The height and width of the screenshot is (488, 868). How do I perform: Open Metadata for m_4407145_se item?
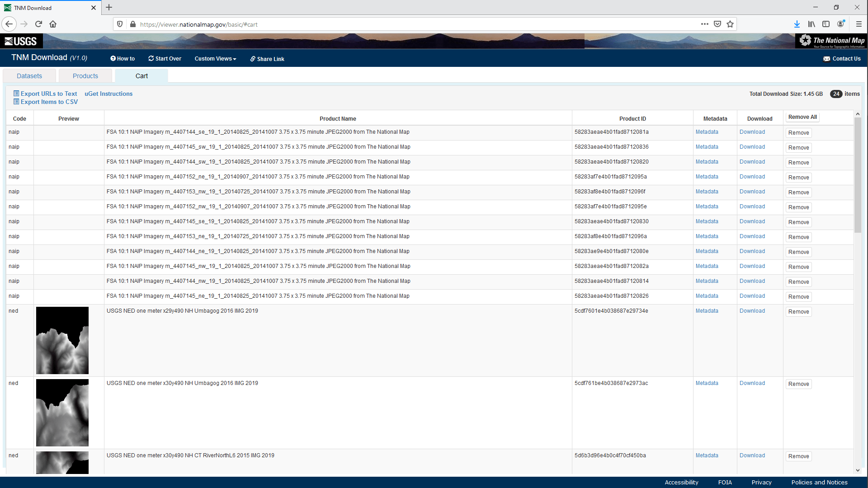point(707,221)
